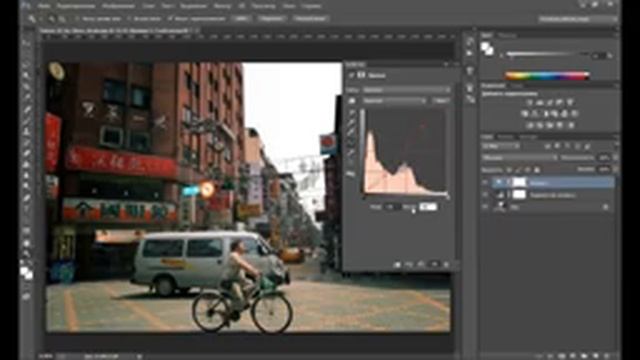Open the Фильтр (Filter) menu

[222, 6]
